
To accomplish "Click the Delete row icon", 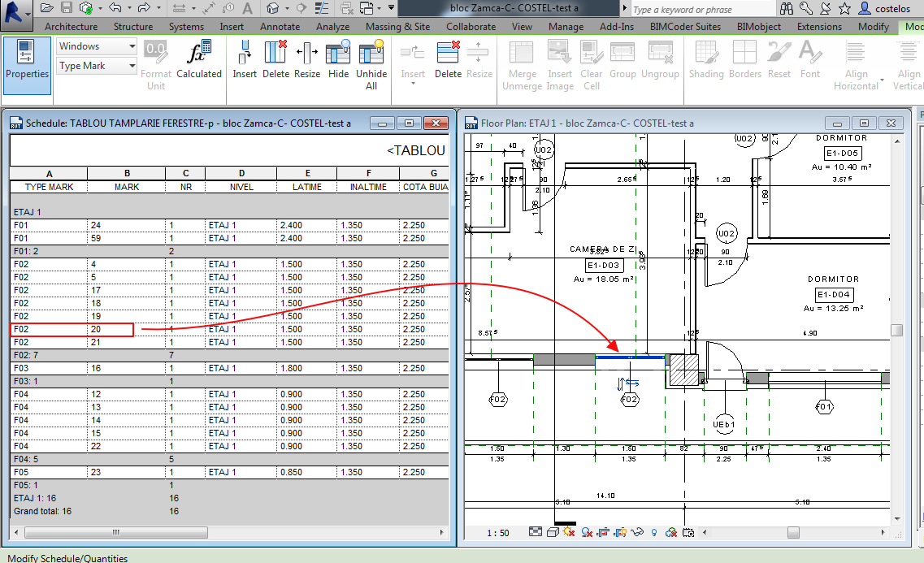I will pyautogui.click(x=448, y=58).
